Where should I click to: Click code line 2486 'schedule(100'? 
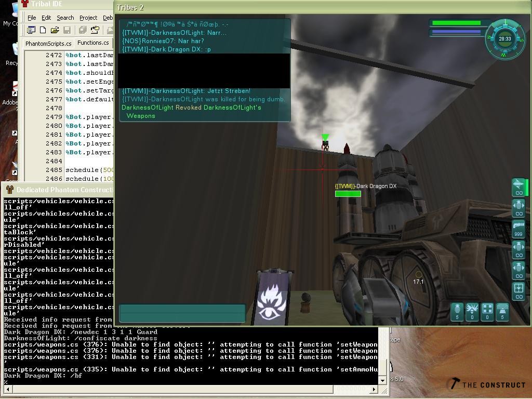click(x=89, y=179)
